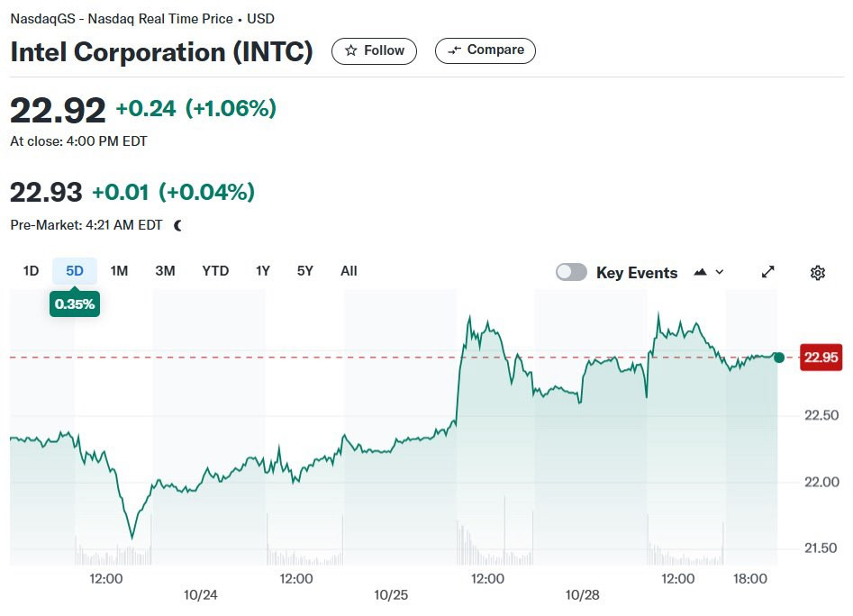Click the 10/25 date axis label
Image resolution: width=853 pixels, height=616 pixels.
point(391,595)
